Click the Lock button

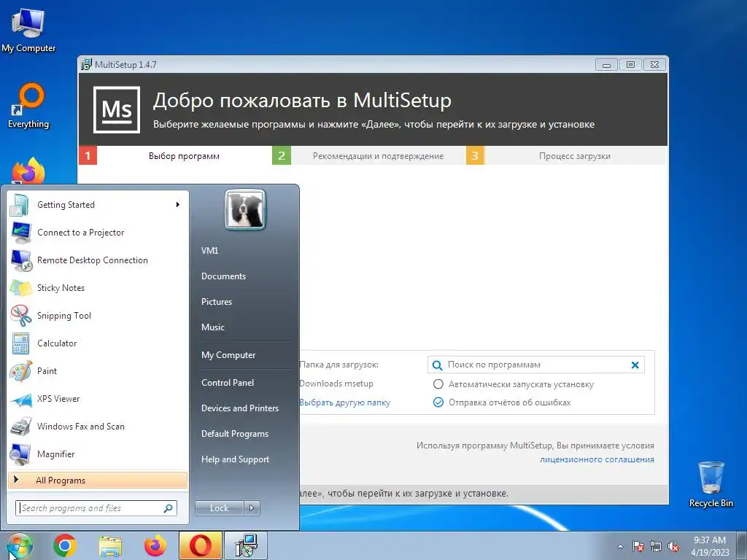219,508
